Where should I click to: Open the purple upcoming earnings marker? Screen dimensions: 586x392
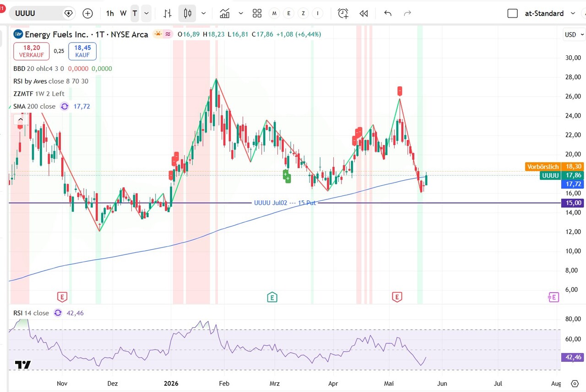coord(553,297)
